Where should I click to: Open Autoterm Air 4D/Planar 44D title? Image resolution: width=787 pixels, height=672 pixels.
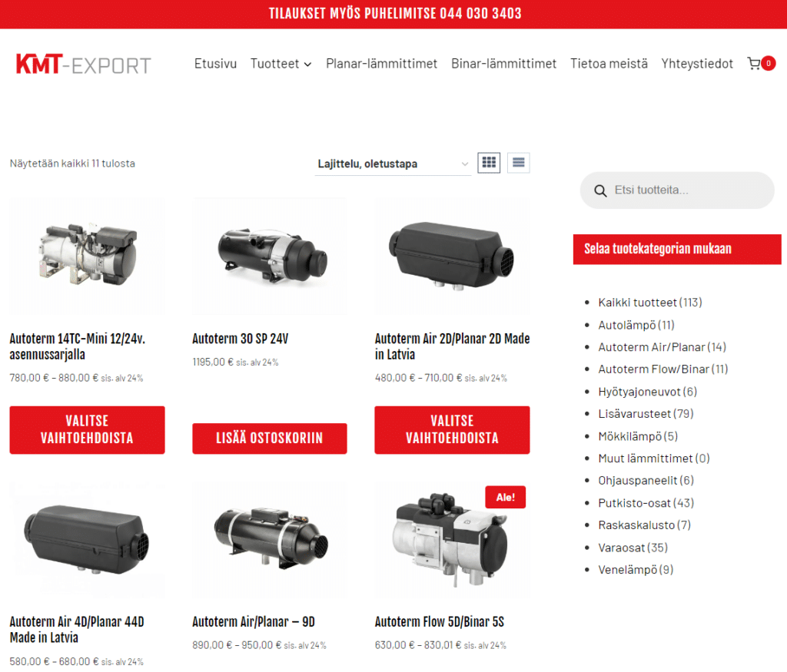(77, 629)
